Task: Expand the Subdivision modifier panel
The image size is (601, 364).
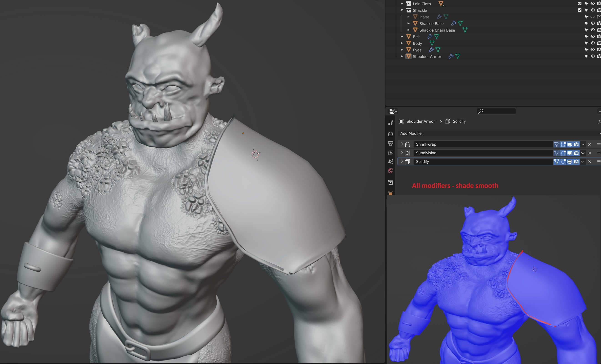Action: click(402, 153)
